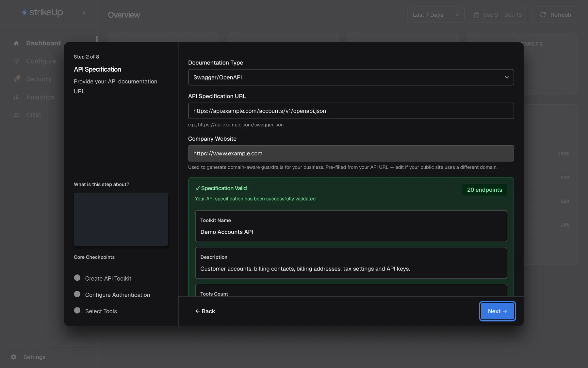Click the Configure sliders icon
This screenshot has height=368, width=588.
point(16,61)
